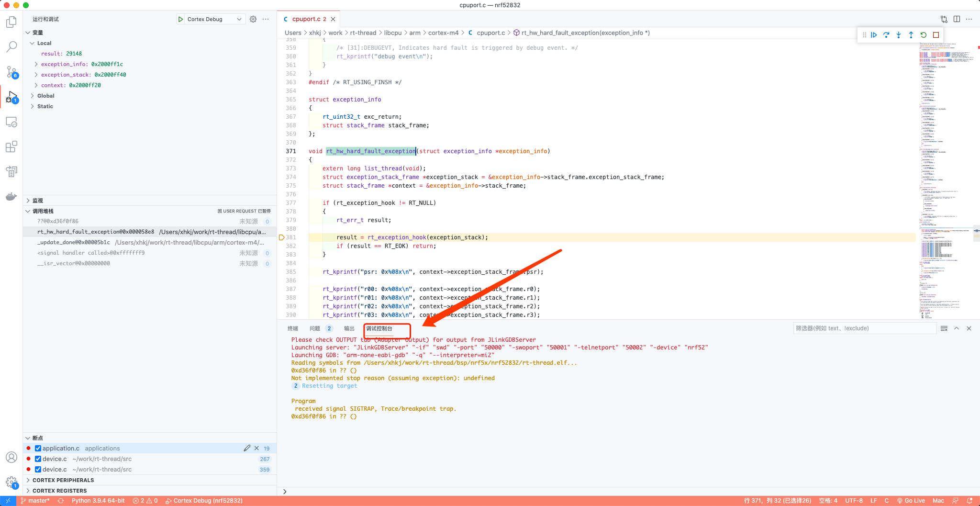Viewport: 980px width, 506px height.
Task: Open the Docker view icon
Action: tap(11, 196)
